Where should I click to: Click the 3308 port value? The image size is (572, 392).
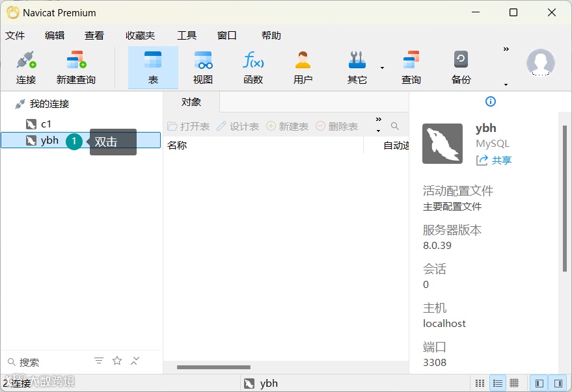(x=435, y=363)
